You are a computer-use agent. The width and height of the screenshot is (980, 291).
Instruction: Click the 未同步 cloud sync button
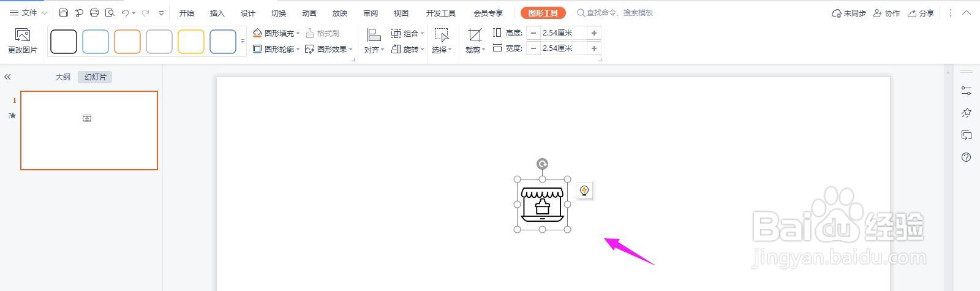click(849, 13)
